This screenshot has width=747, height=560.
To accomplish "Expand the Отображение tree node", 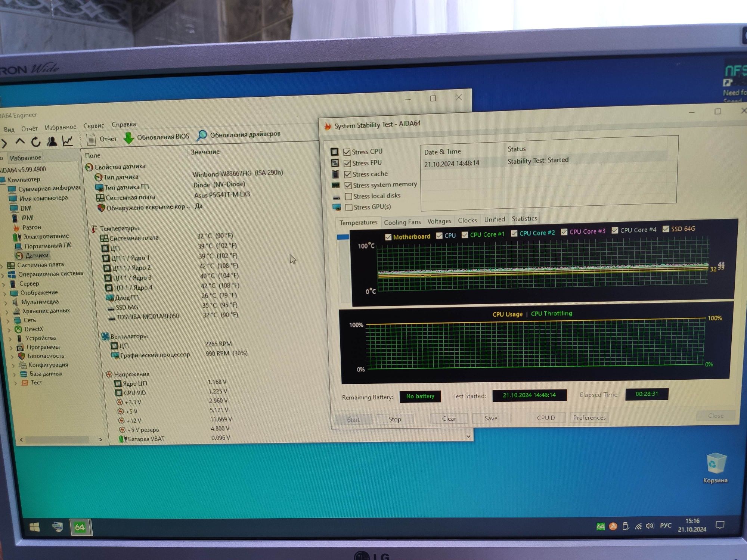I will (5, 294).
